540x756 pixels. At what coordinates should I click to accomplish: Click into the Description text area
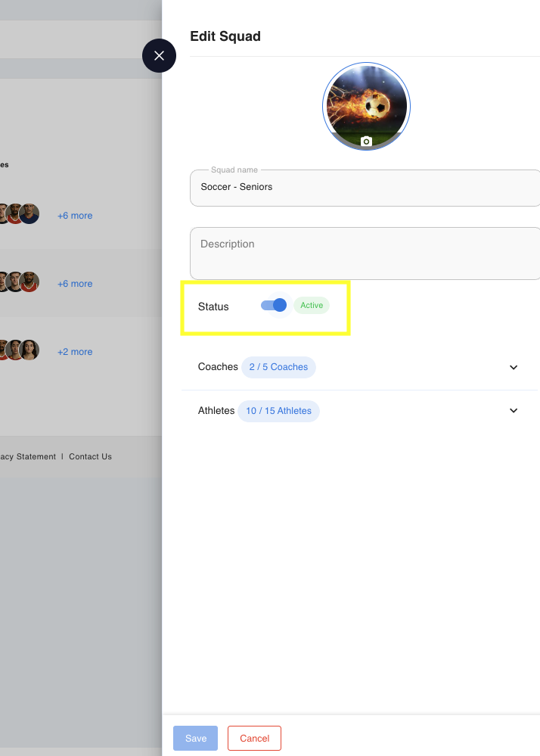365,253
